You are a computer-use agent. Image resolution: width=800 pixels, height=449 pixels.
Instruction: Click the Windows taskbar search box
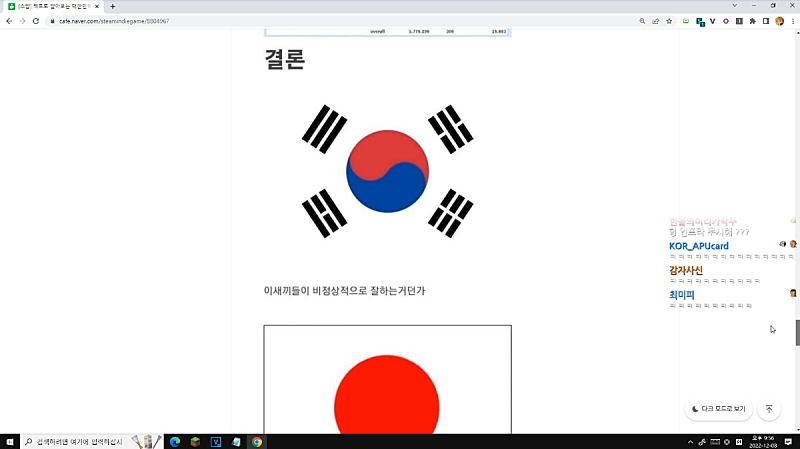pyautogui.click(x=92, y=441)
